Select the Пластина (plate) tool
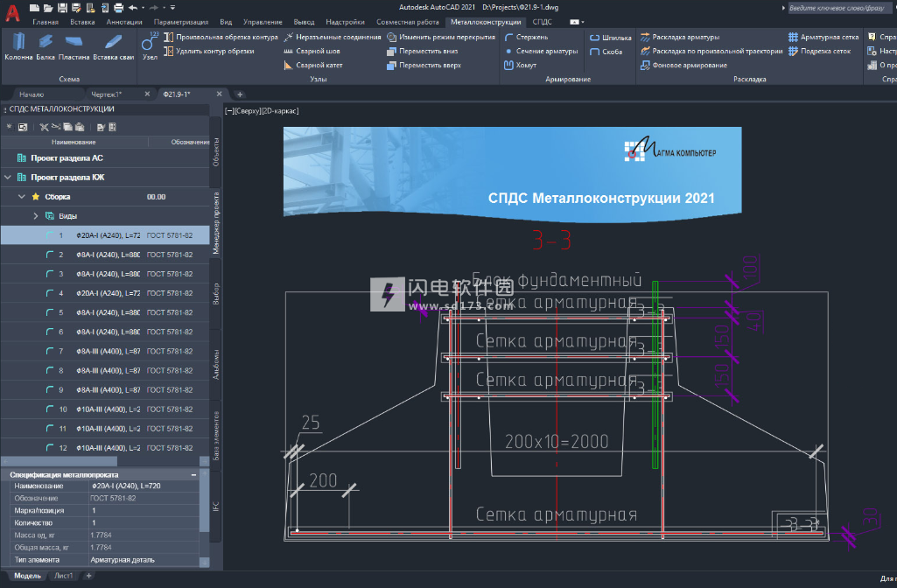The image size is (897, 588). click(74, 46)
